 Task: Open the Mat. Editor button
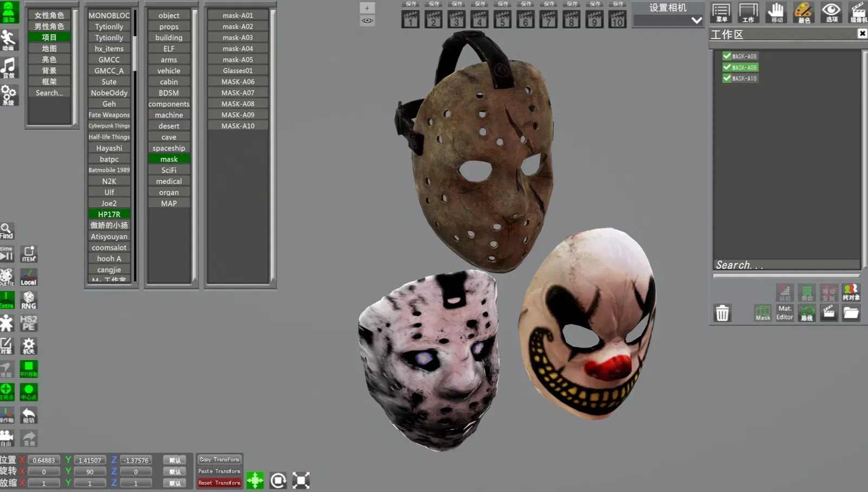pyautogui.click(x=784, y=313)
